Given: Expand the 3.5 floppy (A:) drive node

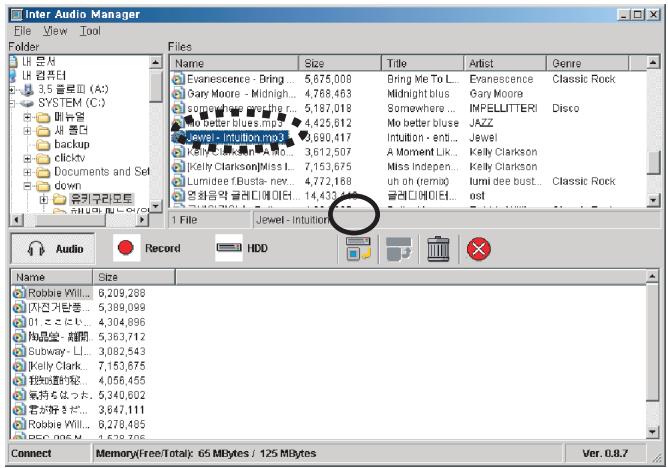Looking at the screenshot, I should (x=12, y=90).
